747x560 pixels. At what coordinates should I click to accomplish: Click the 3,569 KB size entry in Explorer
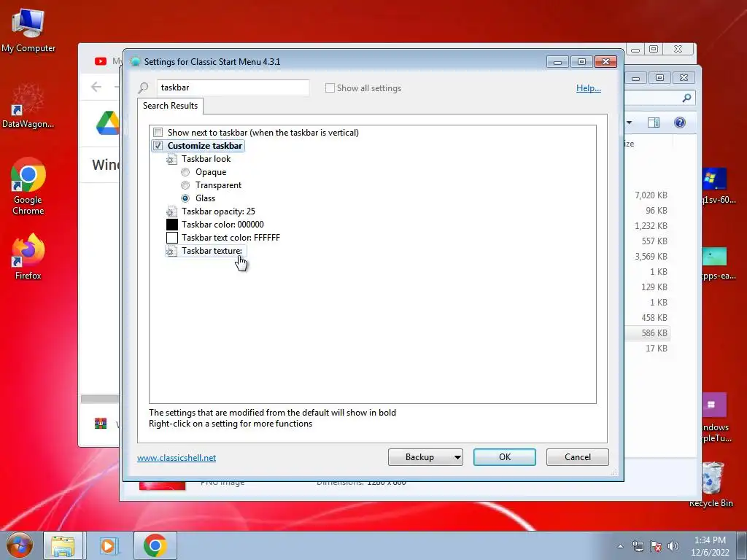pos(651,256)
